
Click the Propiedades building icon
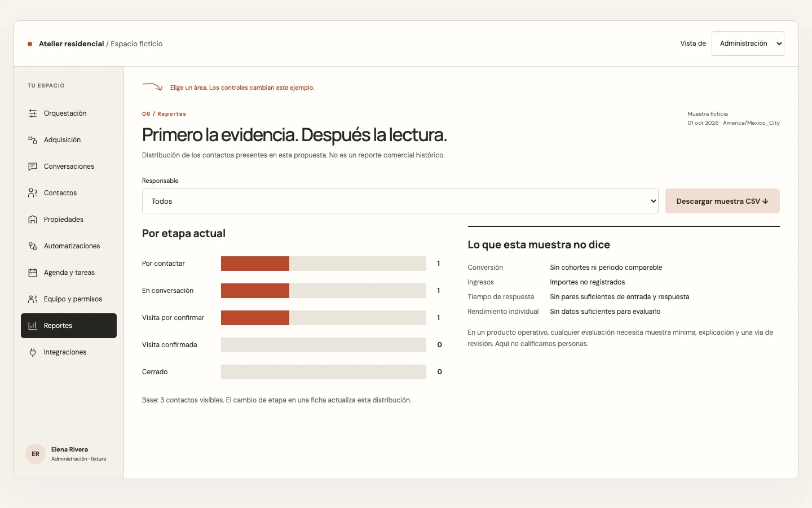point(33,220)
